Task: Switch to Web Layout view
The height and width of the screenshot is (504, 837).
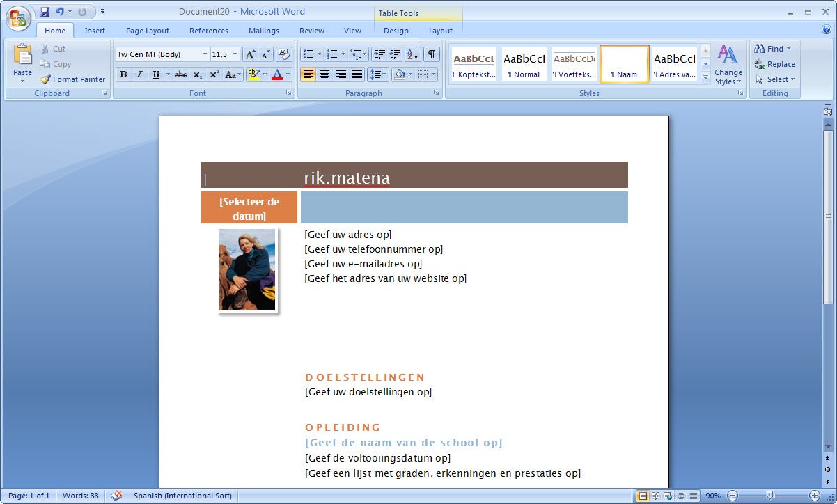Action: point(668,496)
